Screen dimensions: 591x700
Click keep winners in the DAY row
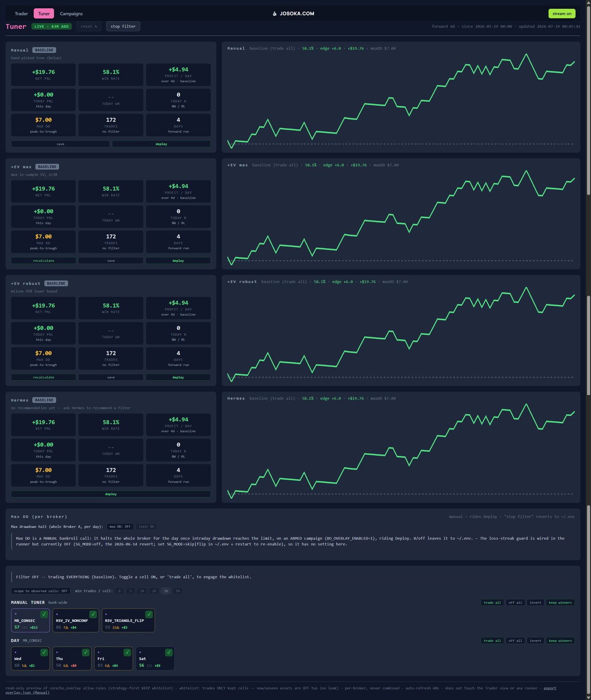[x=560, y=641]
